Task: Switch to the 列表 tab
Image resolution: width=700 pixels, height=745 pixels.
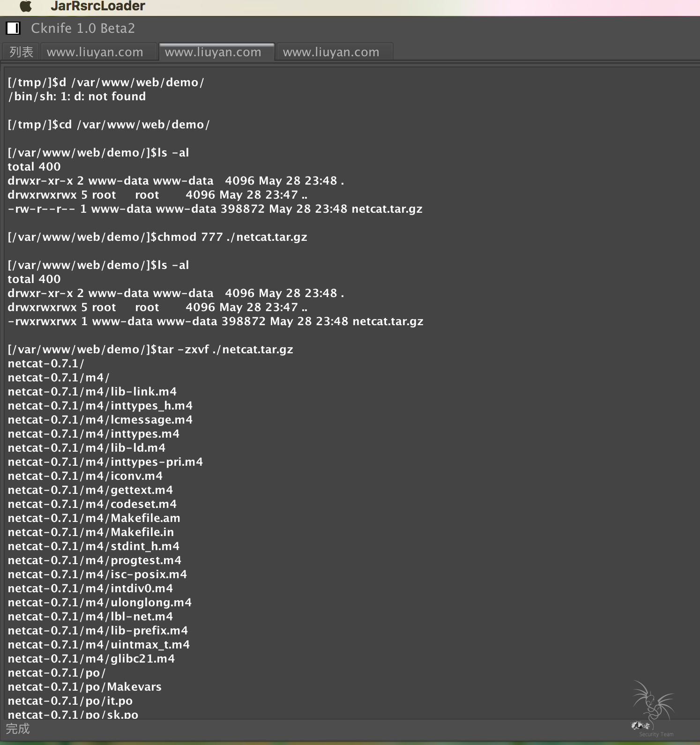Action: coord(21,52)
